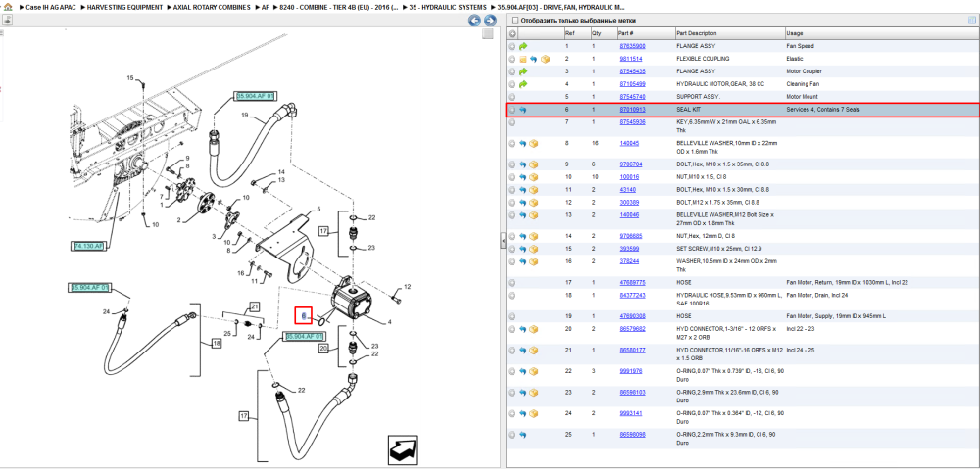Screen dimensions: 980x469
Task: Open AXIAL ROTARY COMBINES breadcrumb
Action: [x=212, y=8]
